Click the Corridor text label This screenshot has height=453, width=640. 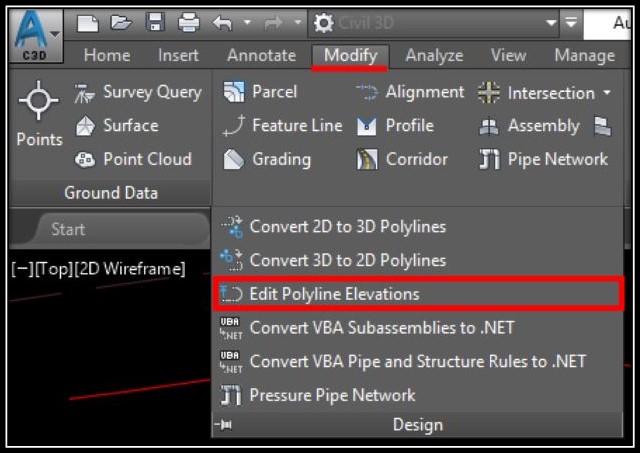point(417,159)
